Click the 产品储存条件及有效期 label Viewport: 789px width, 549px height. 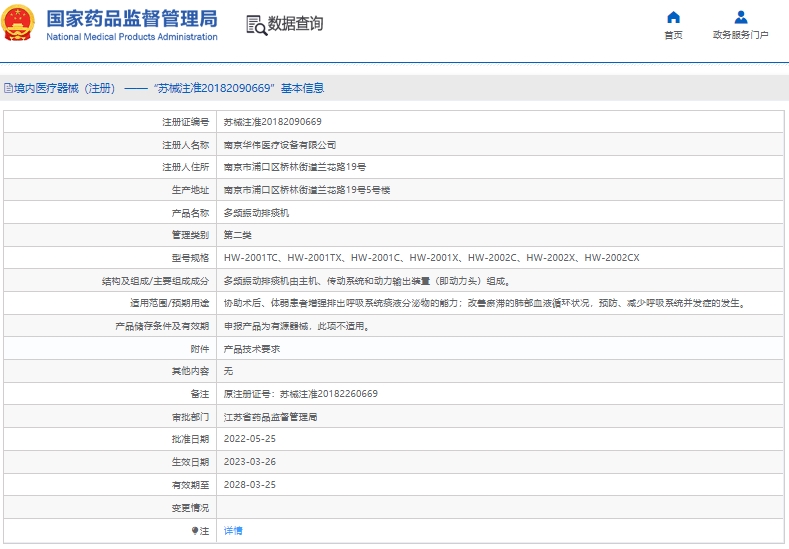point(162,326)
